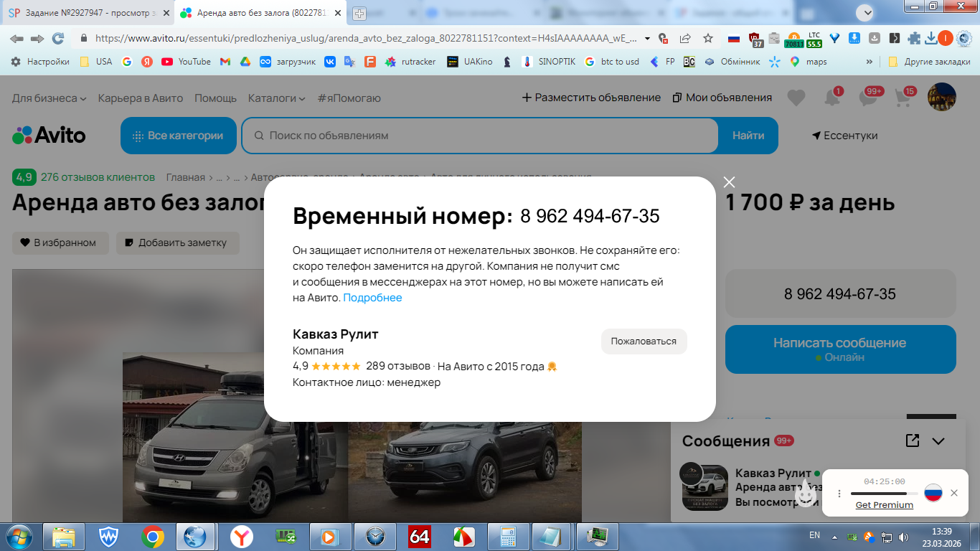The image size is (980, 551).
Task: Open the maps bookmark
Action: coord(809,62)
